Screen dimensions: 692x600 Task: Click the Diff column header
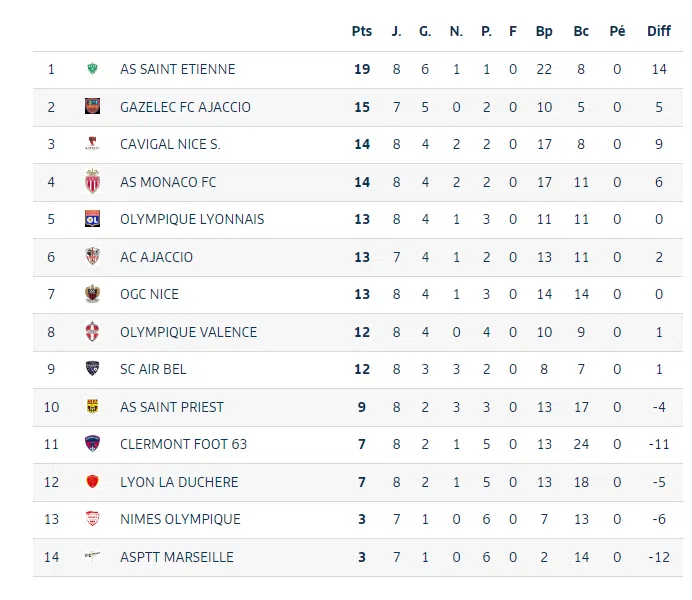coord(659,31)
